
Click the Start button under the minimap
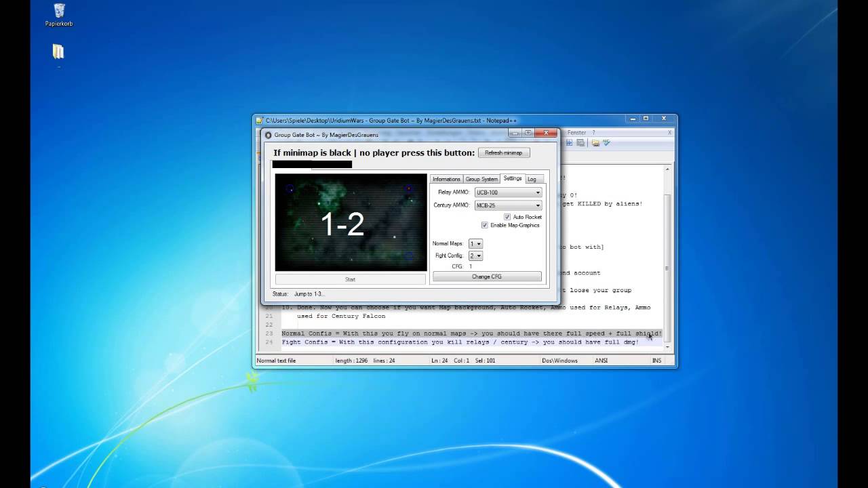click(x=350, y=279)
